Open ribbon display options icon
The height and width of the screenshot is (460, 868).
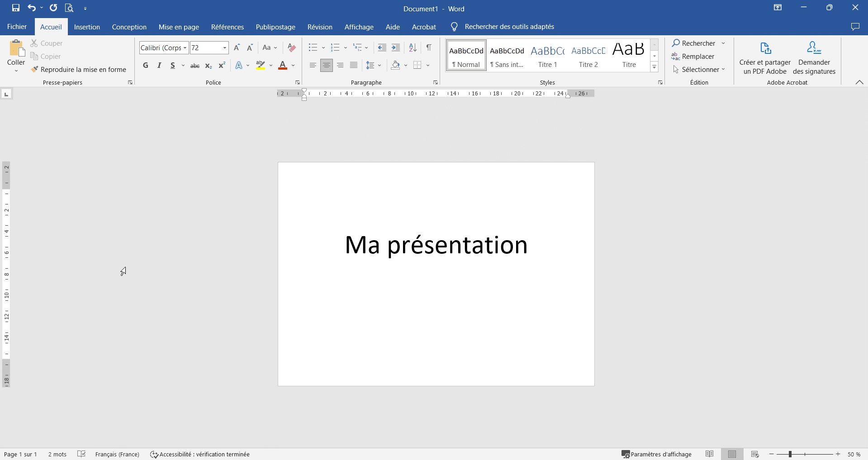tap(778, 8)
